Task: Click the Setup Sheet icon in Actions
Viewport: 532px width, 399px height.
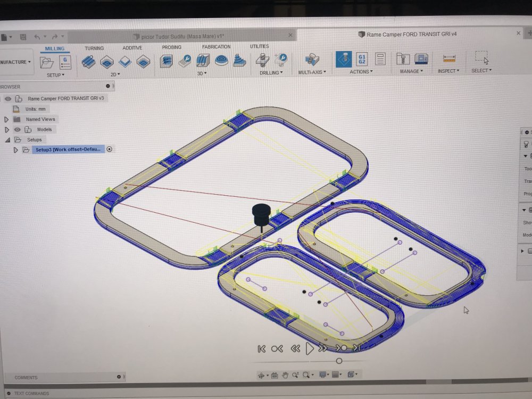Action: pos(380,59)
